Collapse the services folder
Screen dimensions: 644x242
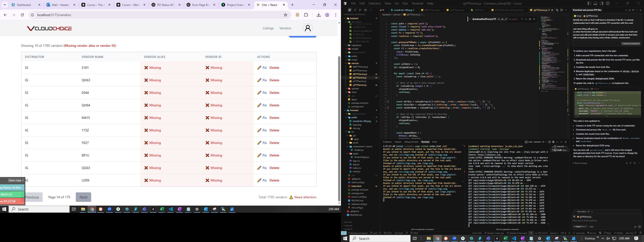346,63
